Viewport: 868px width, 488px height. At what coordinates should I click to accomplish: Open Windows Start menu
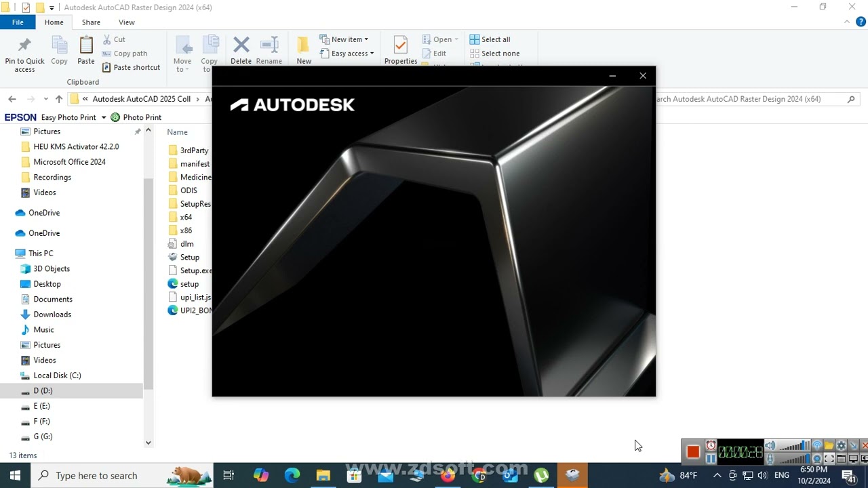click(16, 476)
